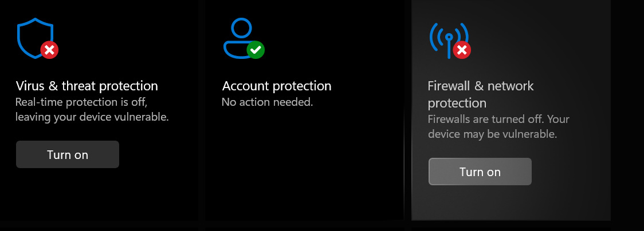The width and height of the screenshot is (644, 231).
Task: Turn on Virus & threat protection
Action: tap(68, 154)
